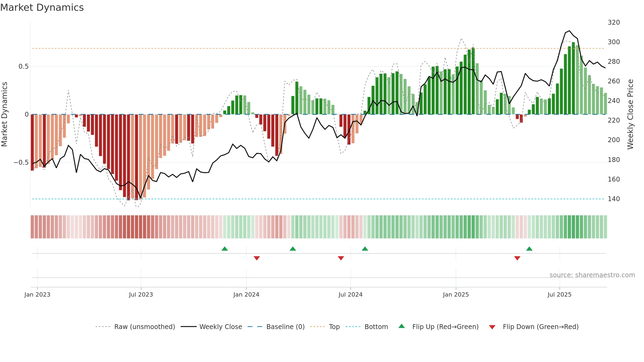The height and width of the screenshot is (362, 644).
Task: Click the −0.5 left axis tick label
Action: click(x=21, y=162)
